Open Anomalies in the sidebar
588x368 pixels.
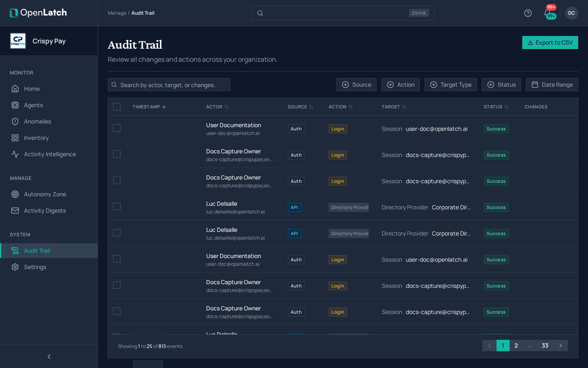click(49, 121)
